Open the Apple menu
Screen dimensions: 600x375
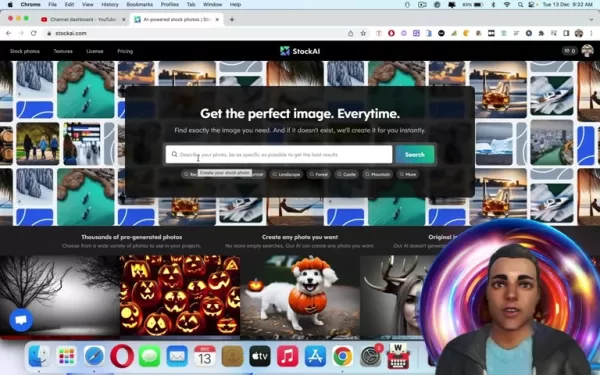click(x=10, y=5)
